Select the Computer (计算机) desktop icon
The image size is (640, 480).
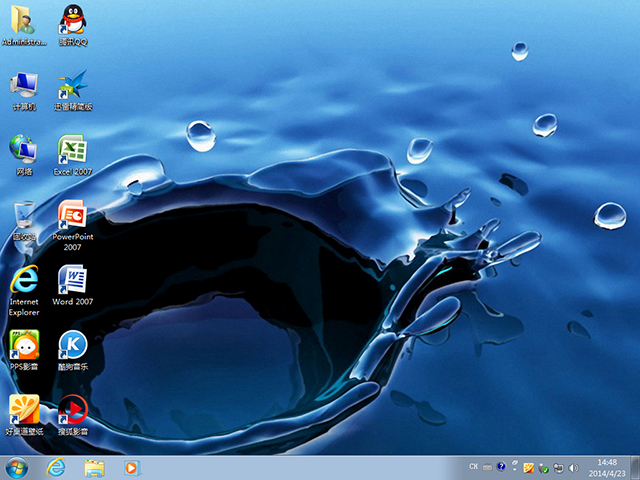24,86
